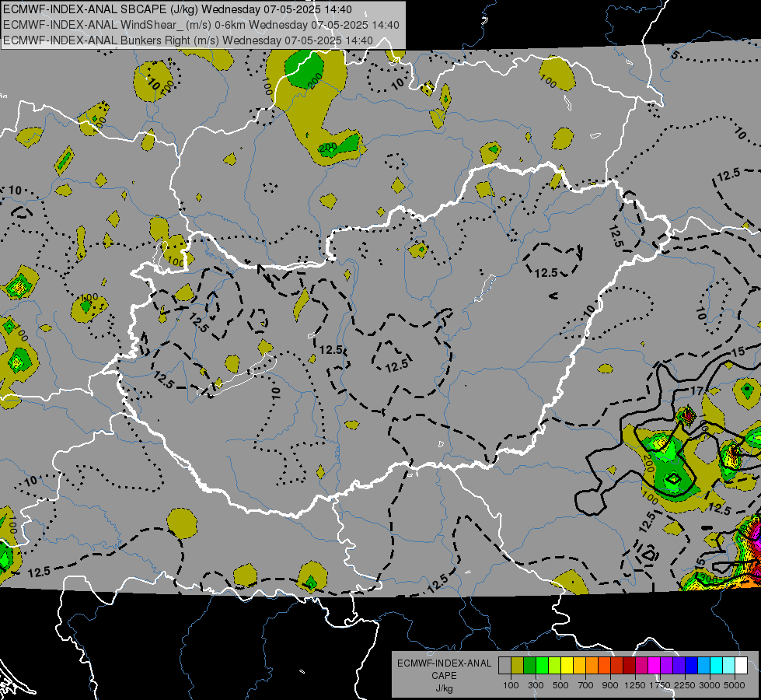761x700 pixels.
Task: Click the 500 tick label in legend
Action: pyautogui.click(x=560, y=685)
